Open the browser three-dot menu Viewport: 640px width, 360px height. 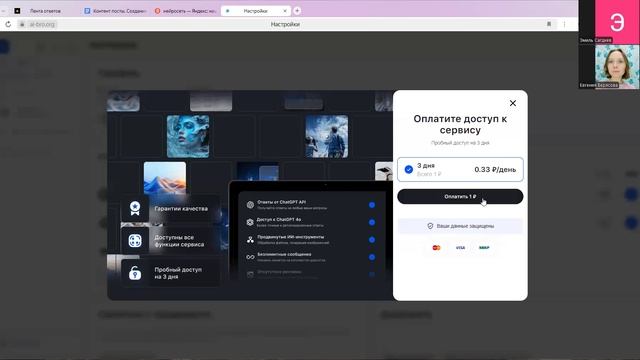pyautogui.click(x=564, y=24)
